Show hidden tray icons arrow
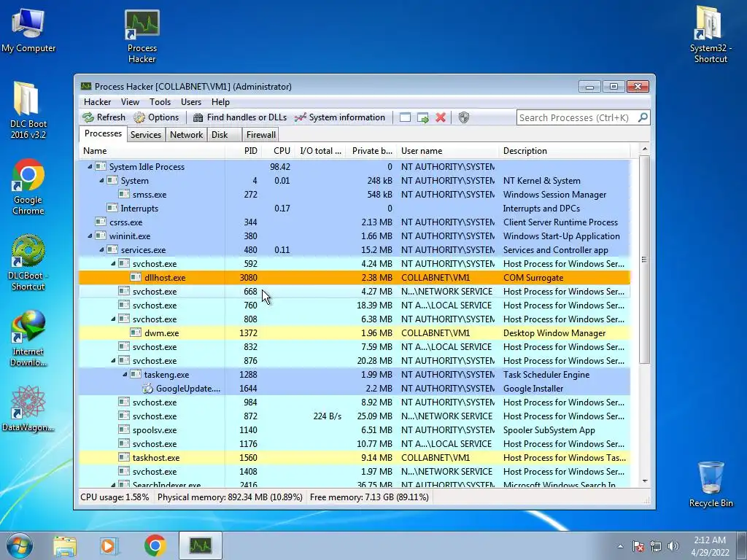Viewport: 747px width, 560px height. click(620, 546)
